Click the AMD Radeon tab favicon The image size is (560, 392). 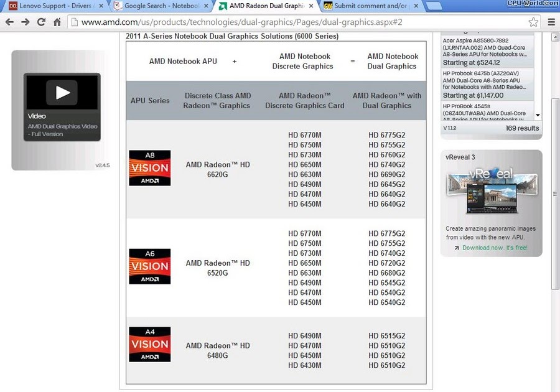223,6
